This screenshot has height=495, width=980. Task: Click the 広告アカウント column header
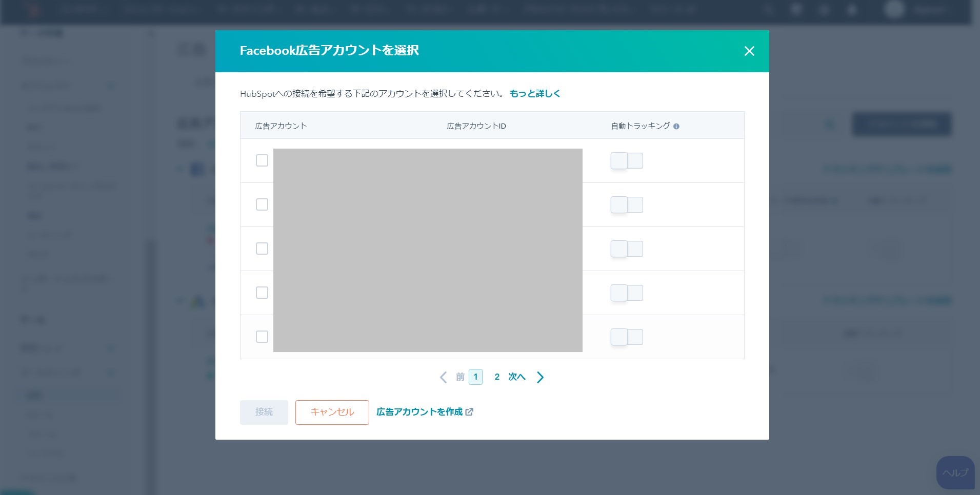tap(281, 126)
